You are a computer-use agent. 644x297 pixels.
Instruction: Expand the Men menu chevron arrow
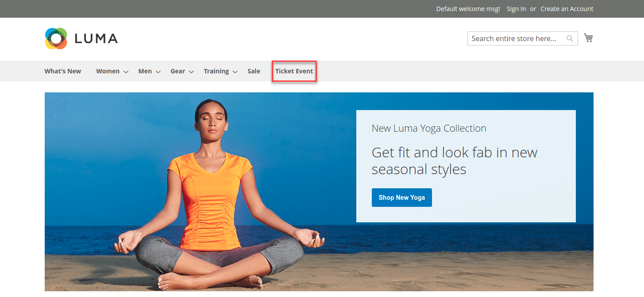pyautogui.click(x=158, y=72)
